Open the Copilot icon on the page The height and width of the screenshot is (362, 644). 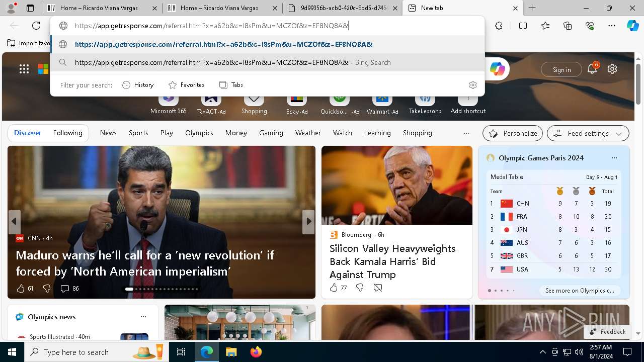pyautogui.click(x=497, y=69)
